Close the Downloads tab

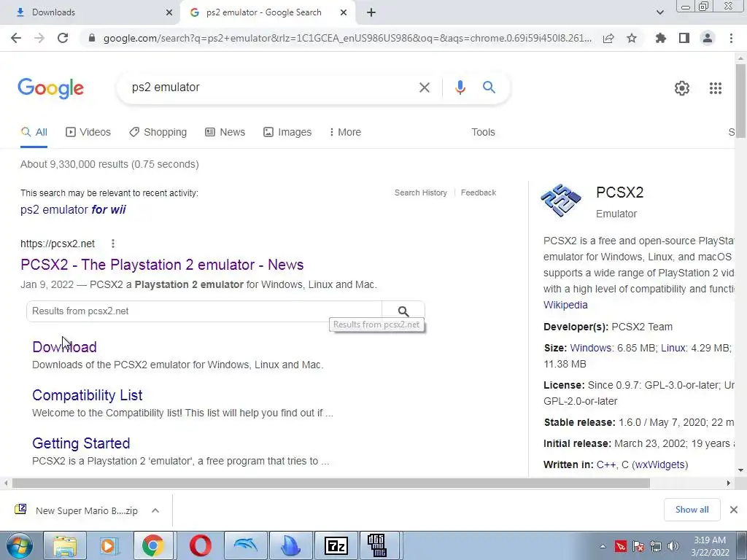169,12
